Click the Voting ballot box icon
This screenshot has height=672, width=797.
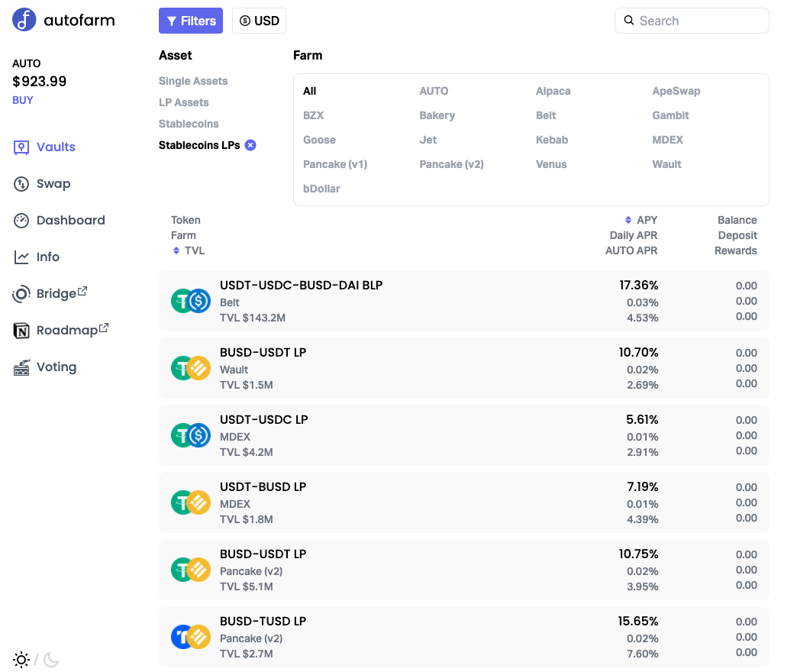(x=21, y=367)
